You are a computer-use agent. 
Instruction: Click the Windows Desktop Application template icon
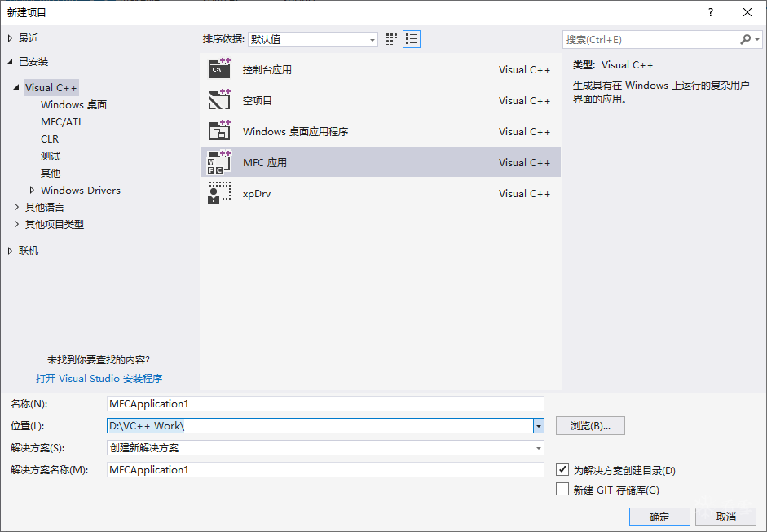pyautogui.click(x=219, y=130)
